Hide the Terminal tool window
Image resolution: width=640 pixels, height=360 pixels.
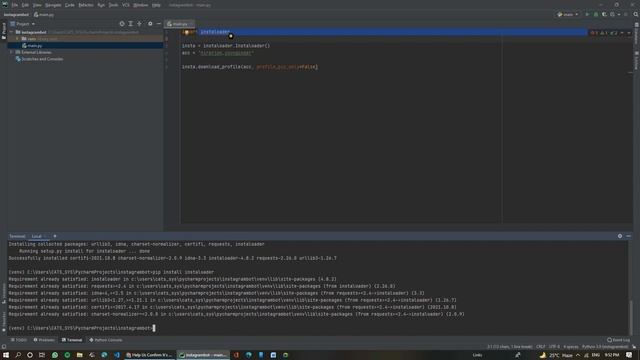click(629, 236)
